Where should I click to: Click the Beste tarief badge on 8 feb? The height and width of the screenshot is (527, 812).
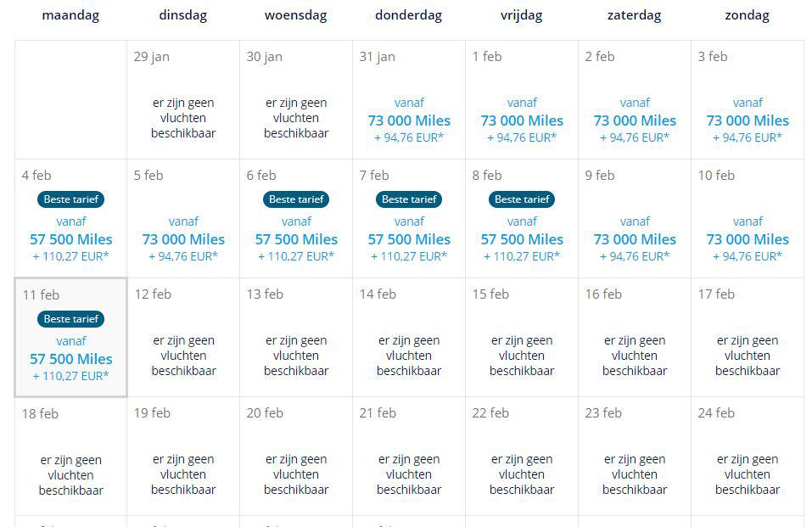(x=522, y=199)
